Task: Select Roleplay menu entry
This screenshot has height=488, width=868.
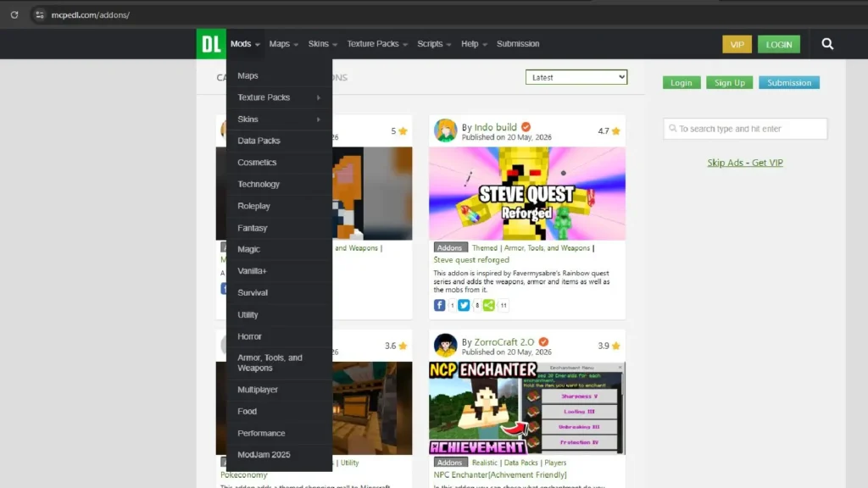Action: [279, 206]
